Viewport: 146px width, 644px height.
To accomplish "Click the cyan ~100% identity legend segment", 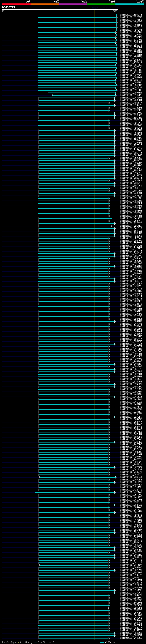I will (x=130, y=4).
